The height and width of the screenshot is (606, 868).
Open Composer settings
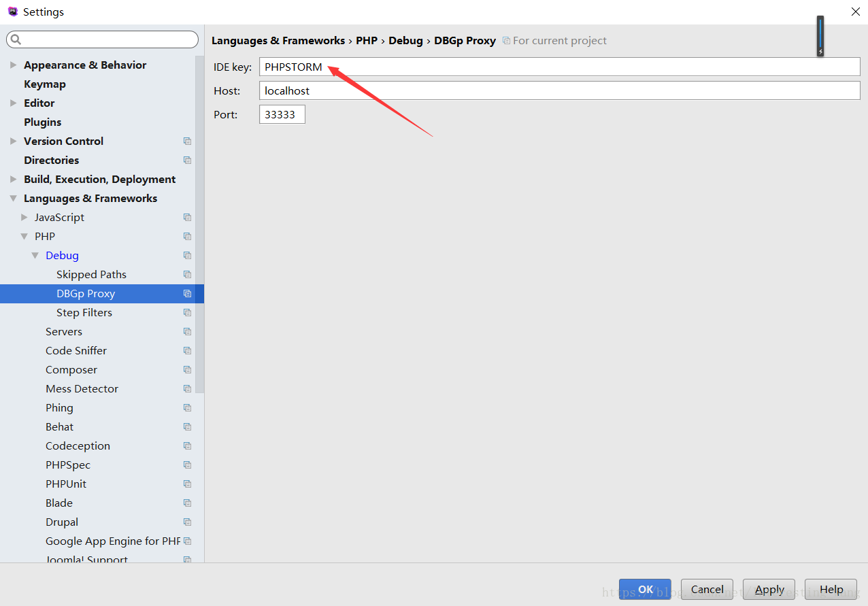[71, 370]
